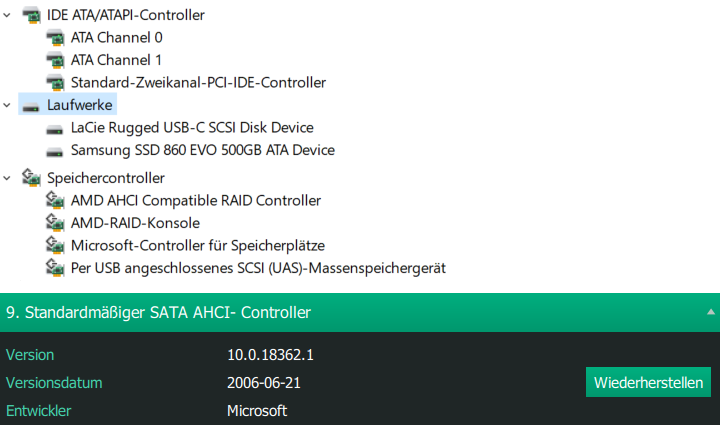The image size is (720, 425).
Task: Click the Laufwerke drive category icon
Action: click(31, 105)
